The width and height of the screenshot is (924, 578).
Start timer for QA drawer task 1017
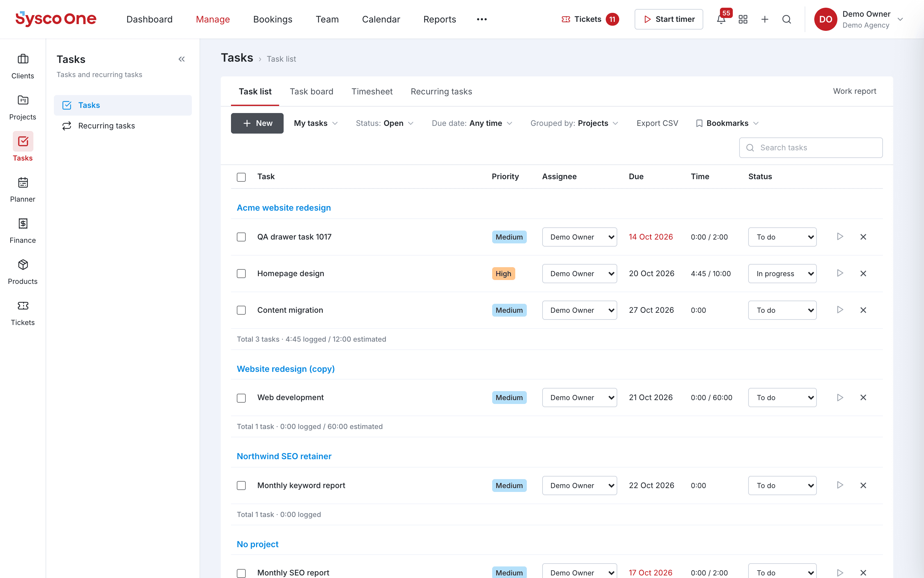pyautogui.click(x=840, y=237)
